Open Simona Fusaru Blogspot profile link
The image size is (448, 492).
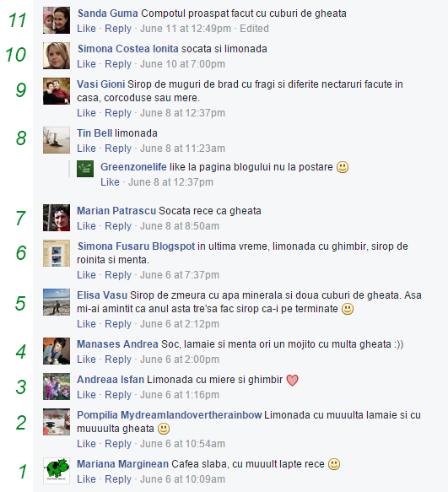click(136, 246)
